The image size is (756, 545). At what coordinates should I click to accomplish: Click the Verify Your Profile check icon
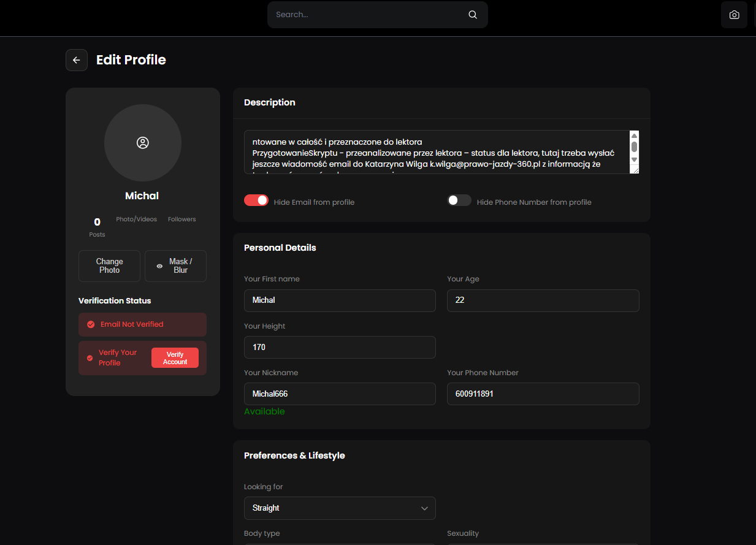click(x=90, y=357)
